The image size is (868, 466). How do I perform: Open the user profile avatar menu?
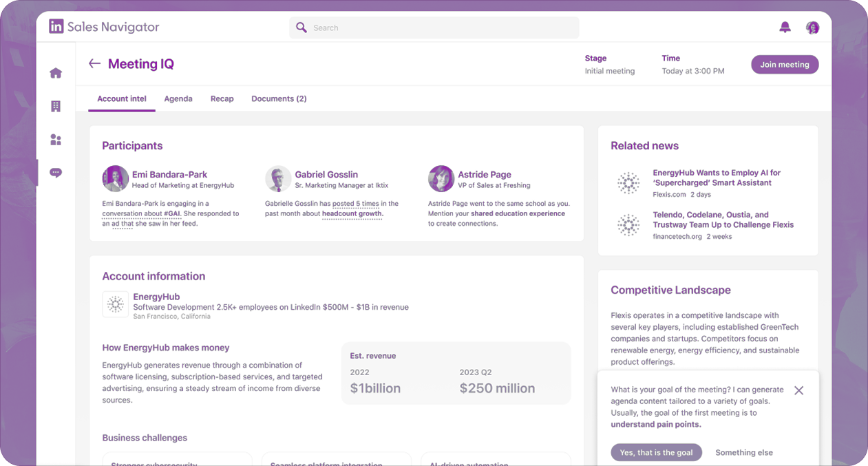pyautogui.click(x=813, y=28)
